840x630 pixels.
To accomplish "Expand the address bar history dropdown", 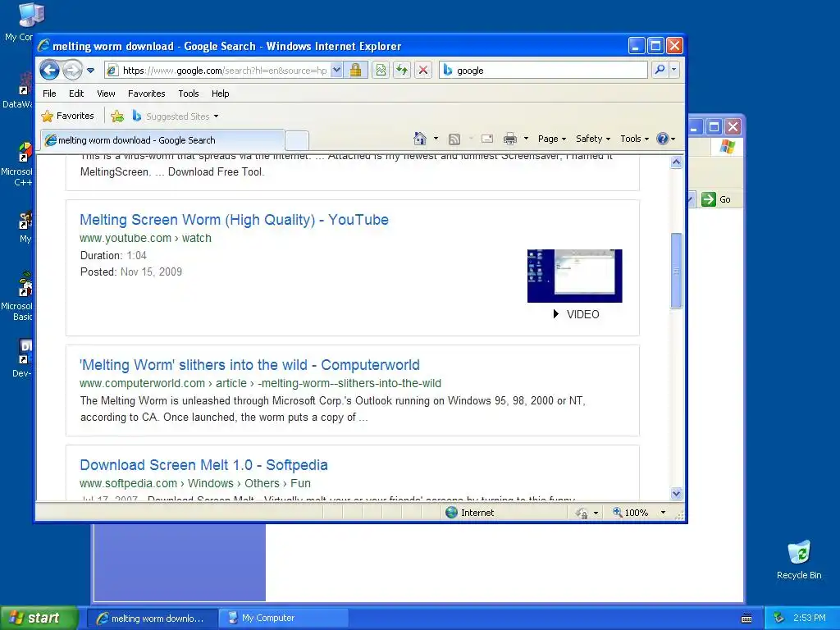I will (x=336, y=71).
